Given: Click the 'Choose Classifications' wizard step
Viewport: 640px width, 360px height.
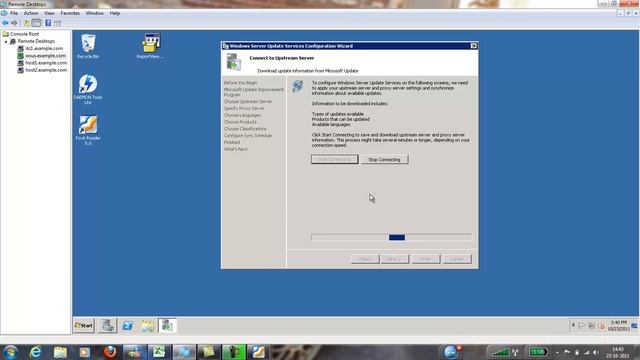Looking at the screenshot, I should 245,129.
